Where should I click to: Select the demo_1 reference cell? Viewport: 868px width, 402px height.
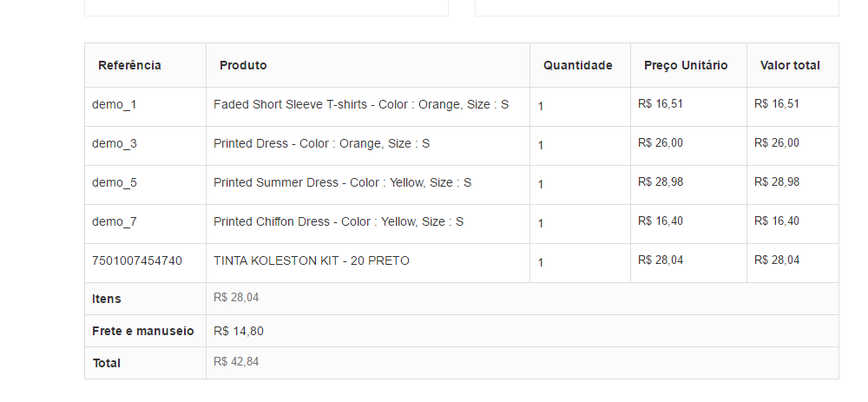pyautogui.click(x=115, y=105)
